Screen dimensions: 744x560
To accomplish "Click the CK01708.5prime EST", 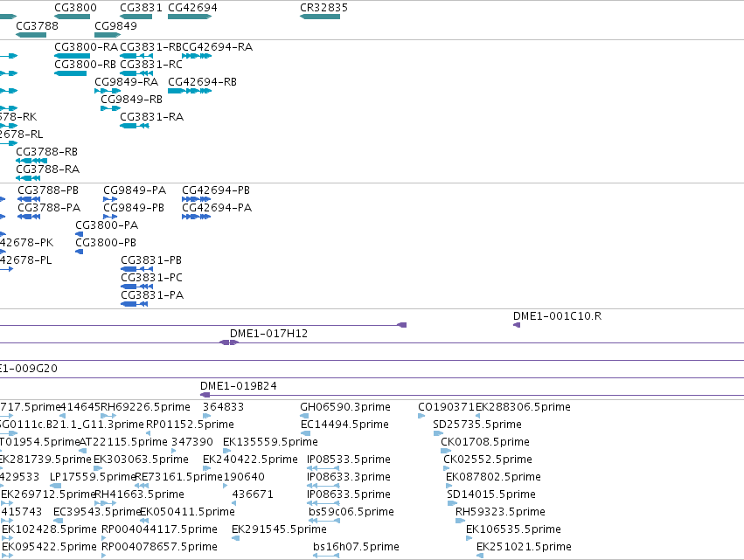I will tap(446, 451).
